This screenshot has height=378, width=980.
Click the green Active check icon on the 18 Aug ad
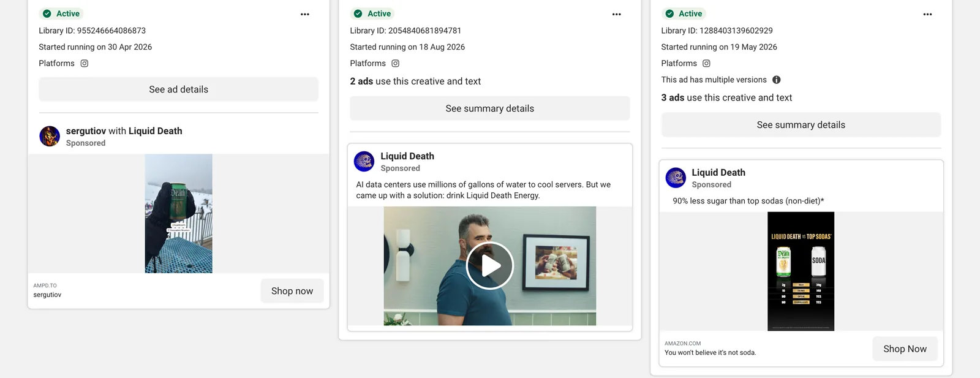[358, 13]
